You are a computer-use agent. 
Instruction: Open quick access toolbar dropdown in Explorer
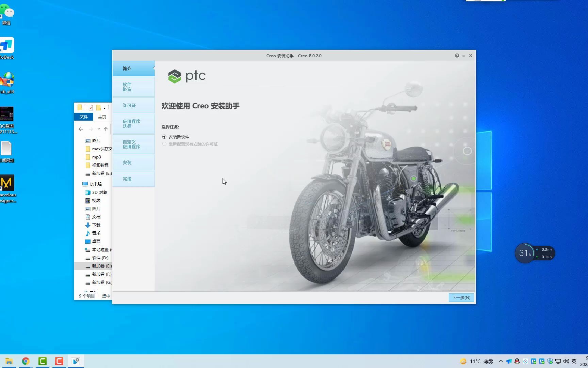point(104,108)
